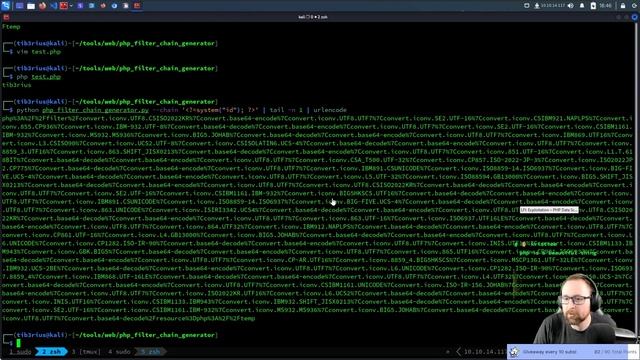
Task: Click 'urlencode' in the python command
Action: pos(330,110)
